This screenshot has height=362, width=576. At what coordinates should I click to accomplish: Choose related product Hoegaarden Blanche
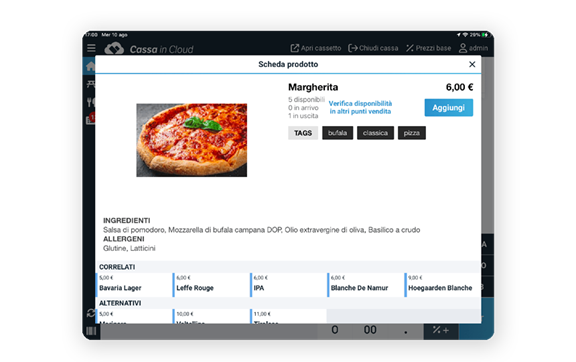[442, 284]
